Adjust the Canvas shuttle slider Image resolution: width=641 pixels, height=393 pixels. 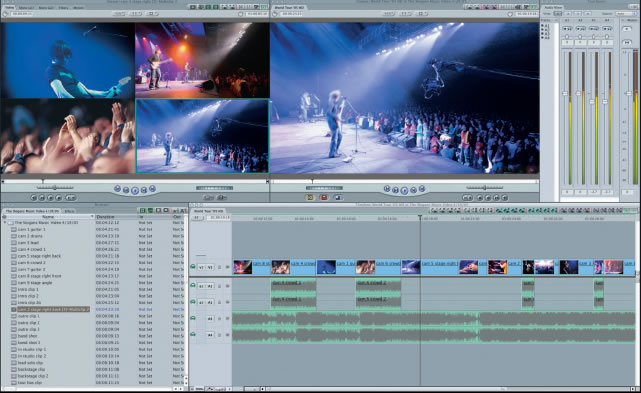(x=484, y=188)
